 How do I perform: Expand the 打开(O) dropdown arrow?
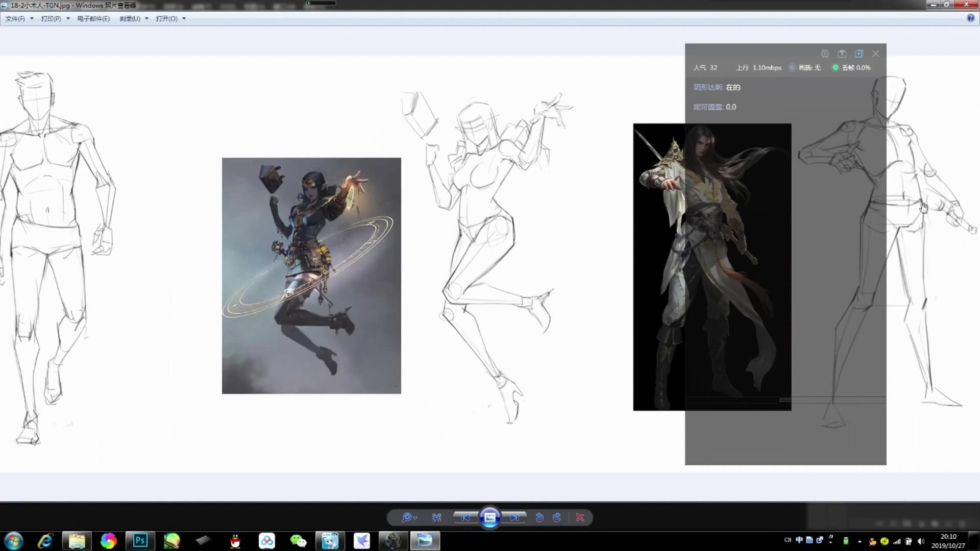coord(184,18)
